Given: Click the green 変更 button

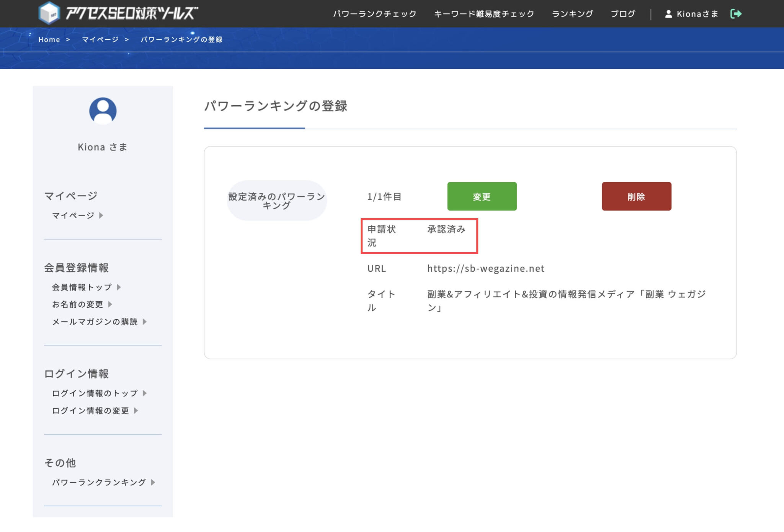Looking at the screenshot, I should coord(482,196).
